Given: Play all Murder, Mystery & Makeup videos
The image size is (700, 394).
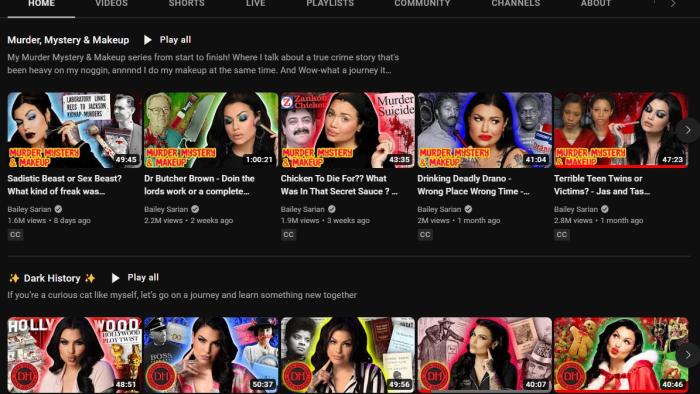Looking at the screenshot, I should [167, 40].
